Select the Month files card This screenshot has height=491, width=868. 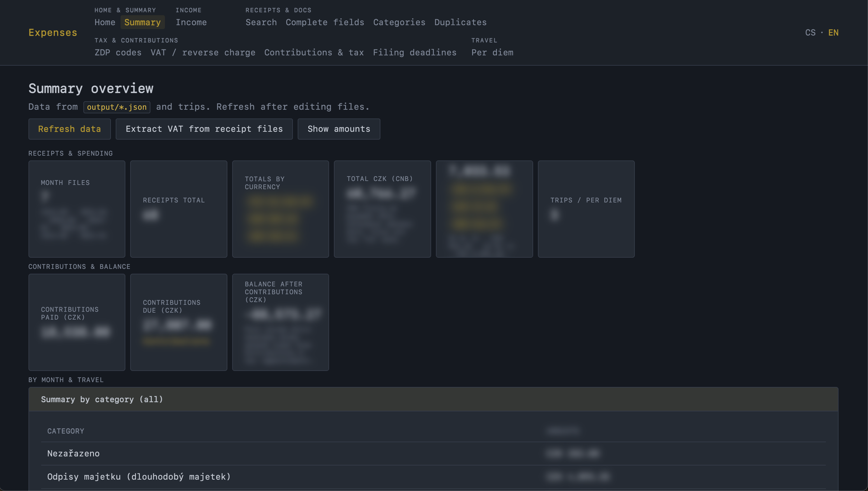(x=77, y=209)
